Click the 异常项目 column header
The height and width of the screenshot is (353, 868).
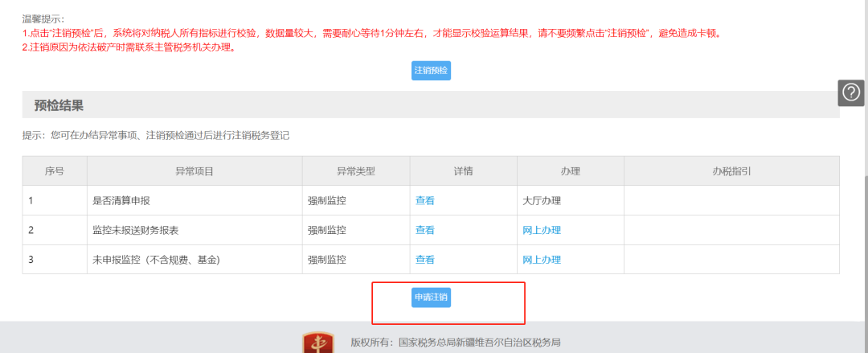tap(194, 170)
